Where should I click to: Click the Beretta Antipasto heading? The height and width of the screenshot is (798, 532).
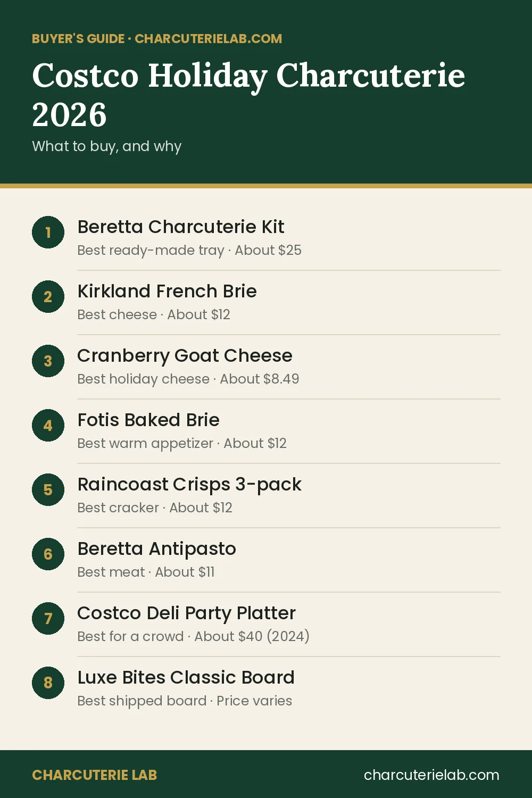coord(157,549)
